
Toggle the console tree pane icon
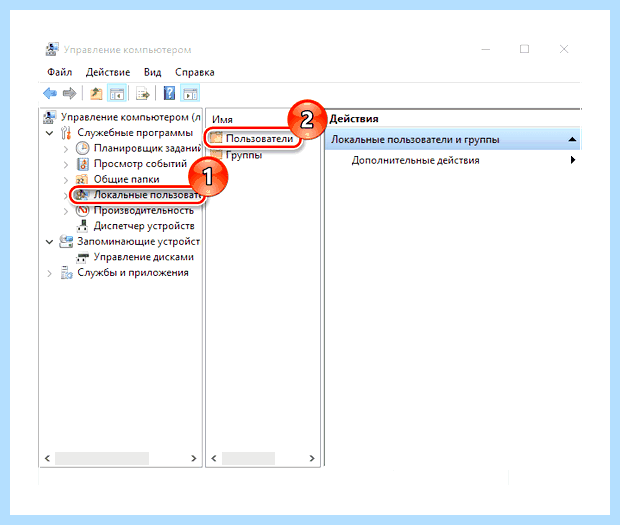117,94
